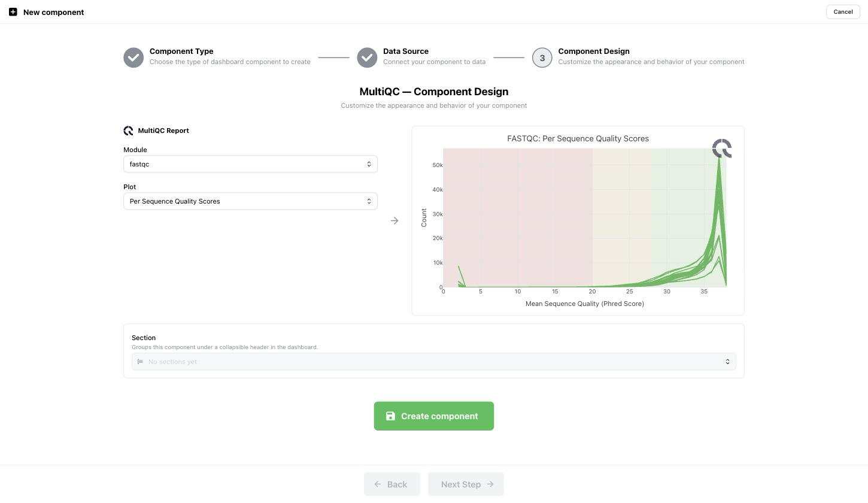The image size is (868, 503).
Task: Select the Component Type step title
Action: click(181, 51)
